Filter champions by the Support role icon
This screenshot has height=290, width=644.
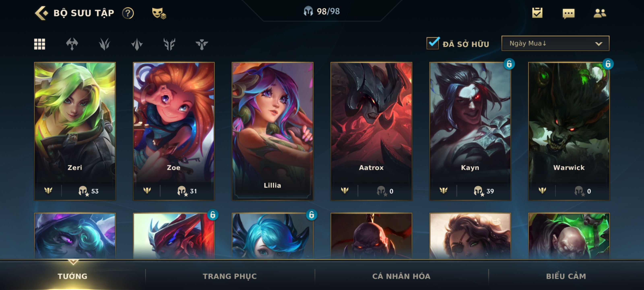tap(202, 44)
